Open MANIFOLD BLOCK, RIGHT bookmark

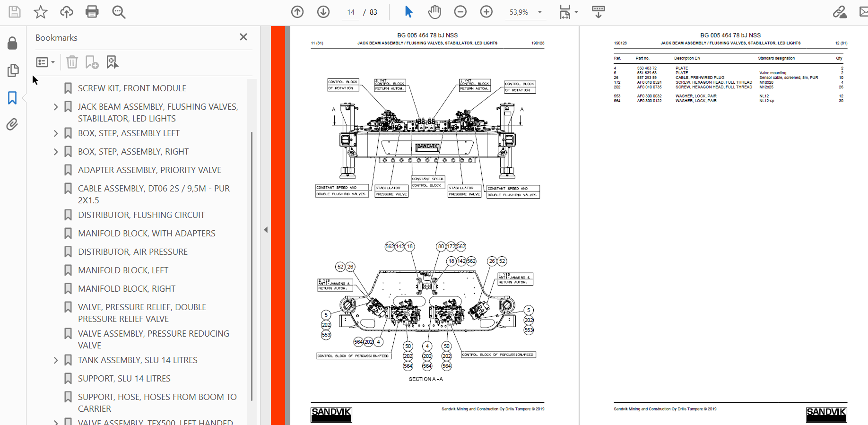[127, 289]
